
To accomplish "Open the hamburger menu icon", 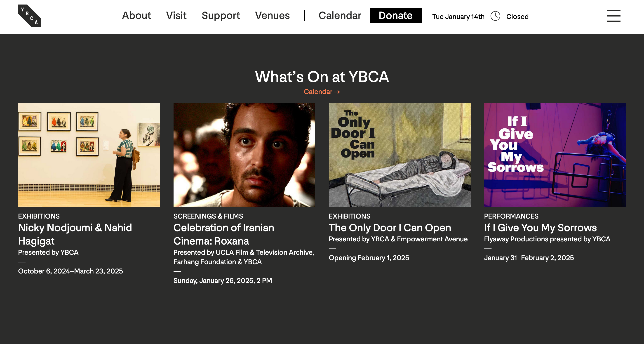I will tap(613, 16).
